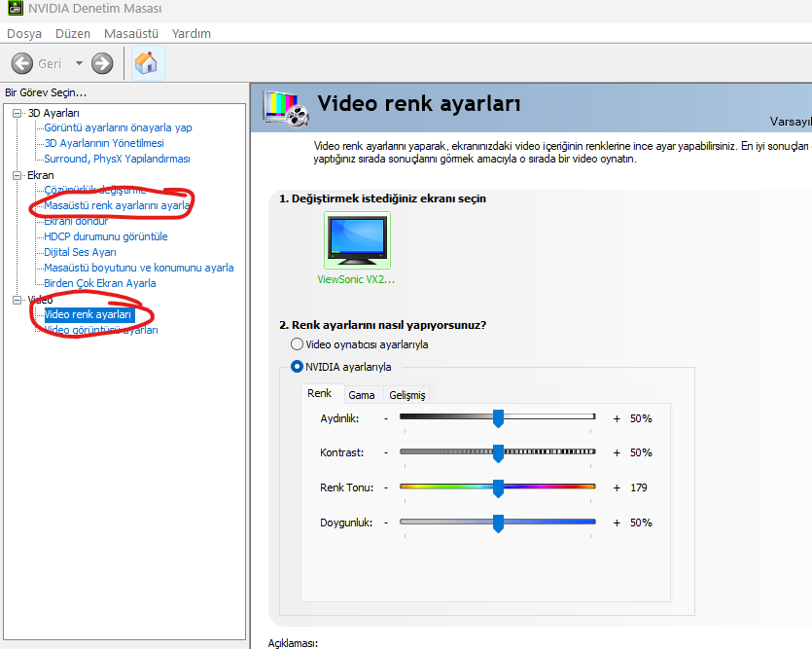The image size is (812, 649).
Task: Open the Yardım menu
Action: point(192,34)
